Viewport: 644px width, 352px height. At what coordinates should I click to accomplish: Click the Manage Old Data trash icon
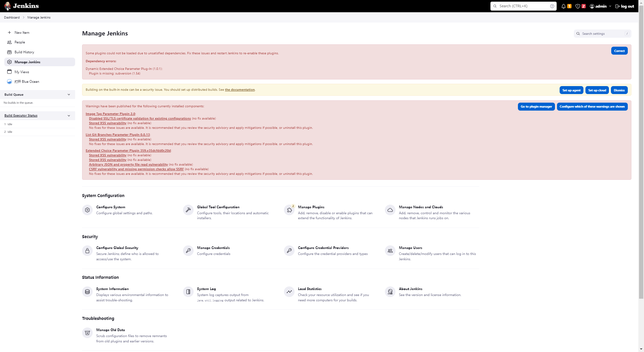tap(87, 333)
